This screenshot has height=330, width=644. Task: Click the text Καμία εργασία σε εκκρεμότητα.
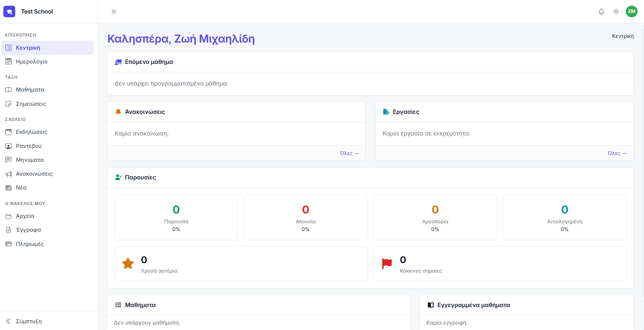[x=426, y=133]
